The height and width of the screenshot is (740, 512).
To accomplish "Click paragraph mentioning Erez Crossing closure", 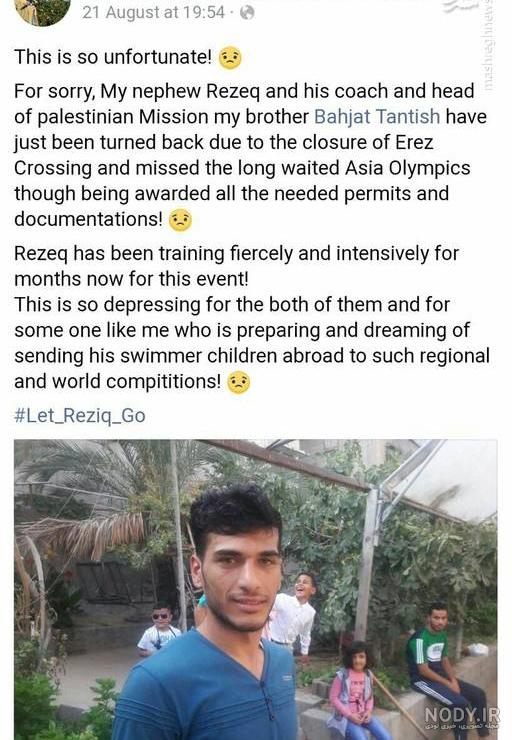I will tap(250, 155).
